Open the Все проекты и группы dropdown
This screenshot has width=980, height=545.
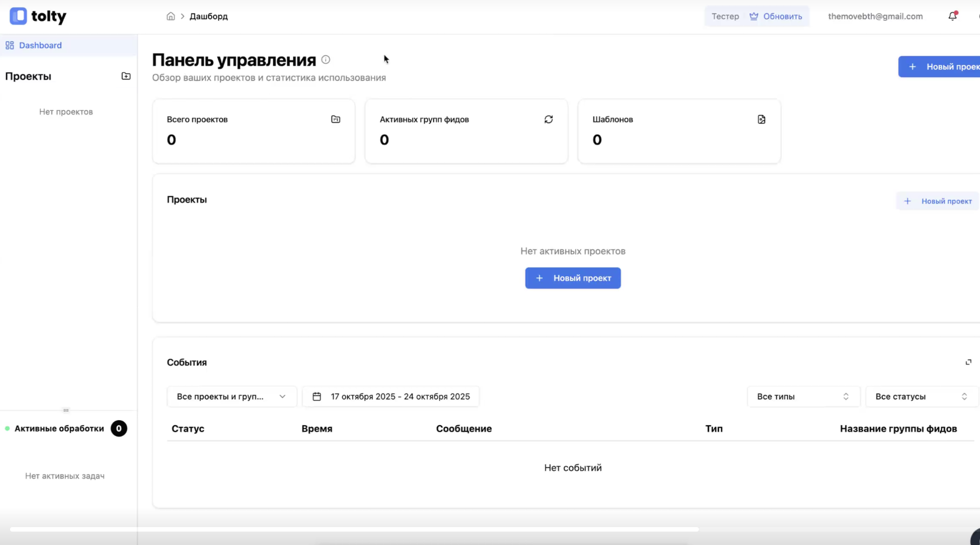pos(231,397)
